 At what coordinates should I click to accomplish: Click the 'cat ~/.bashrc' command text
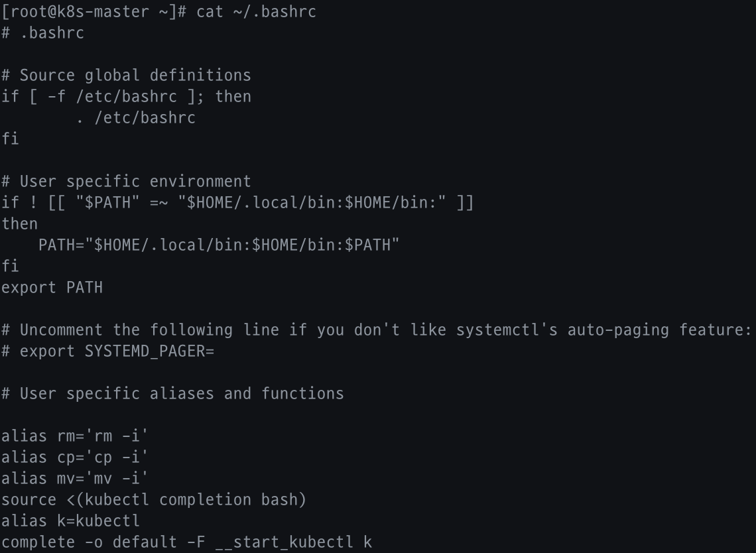pos(256,12)
